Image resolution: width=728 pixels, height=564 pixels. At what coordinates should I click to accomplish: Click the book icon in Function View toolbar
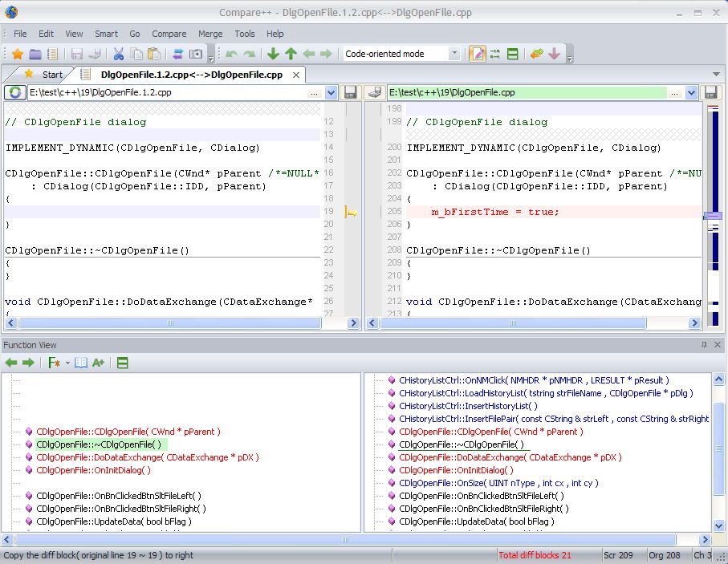click(81, 362)
